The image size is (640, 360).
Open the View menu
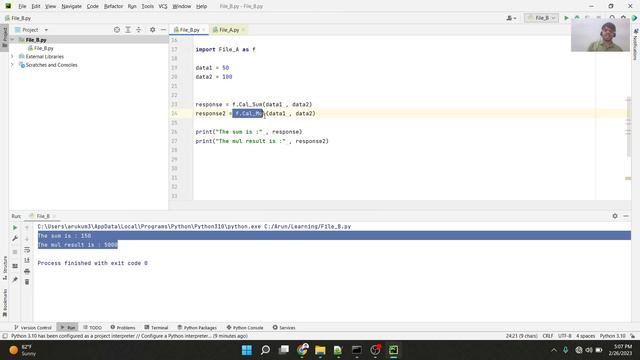coord(50,6)
